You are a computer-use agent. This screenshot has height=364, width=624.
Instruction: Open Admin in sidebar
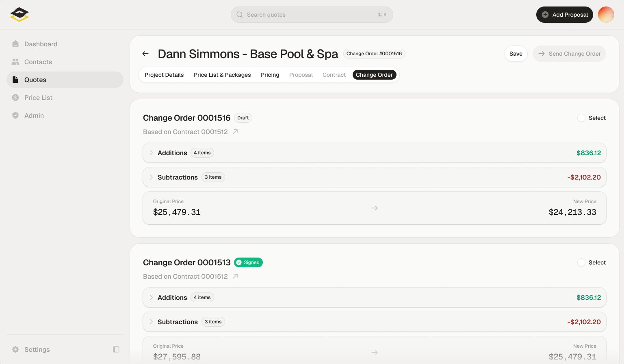[x=65, y=115]
